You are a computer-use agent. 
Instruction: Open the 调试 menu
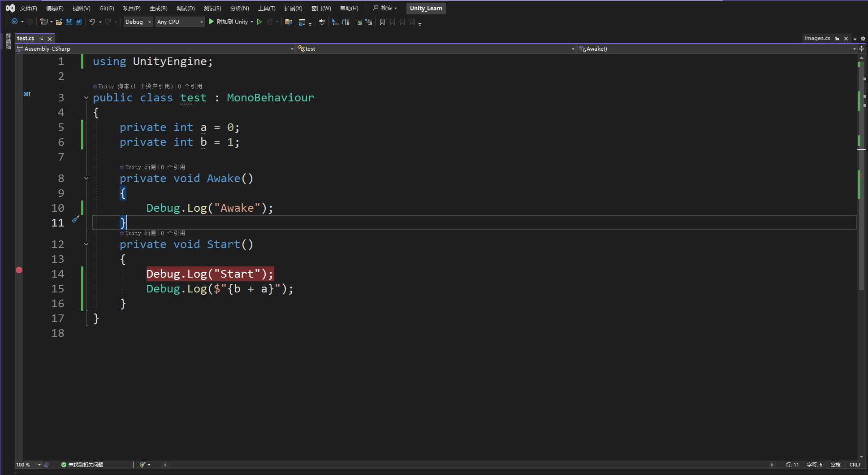(186, 8)
